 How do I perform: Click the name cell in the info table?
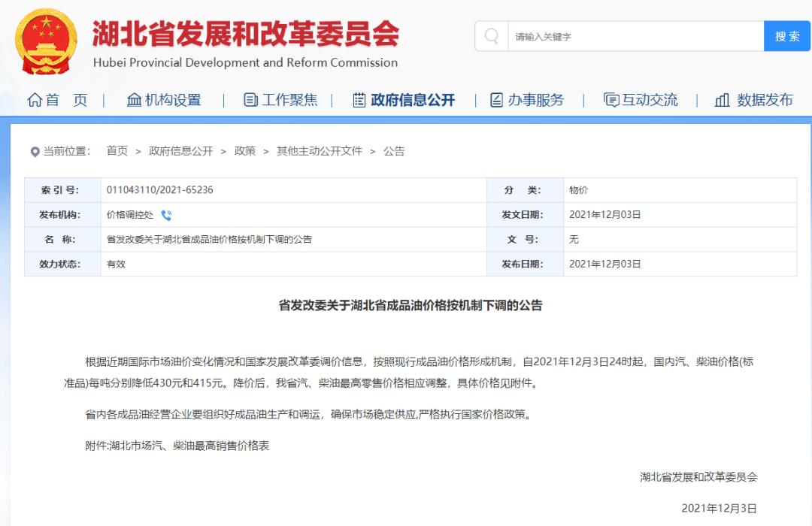coord(294,239)
